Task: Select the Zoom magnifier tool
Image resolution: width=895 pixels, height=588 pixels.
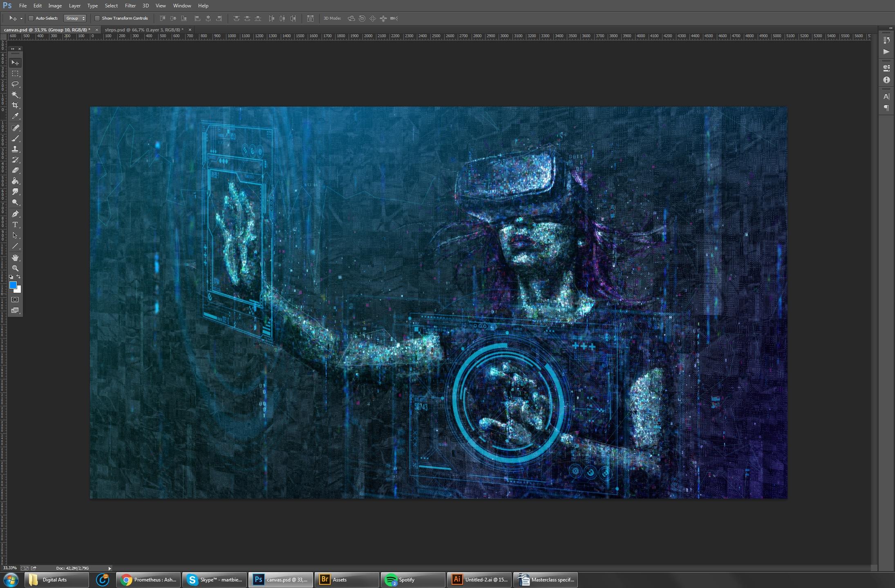Action: 15,268
